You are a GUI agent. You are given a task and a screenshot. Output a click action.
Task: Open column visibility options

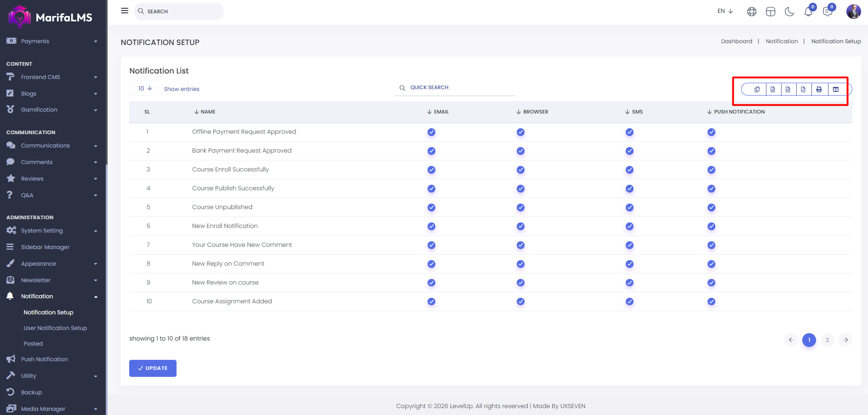click(x=836, y=90)
